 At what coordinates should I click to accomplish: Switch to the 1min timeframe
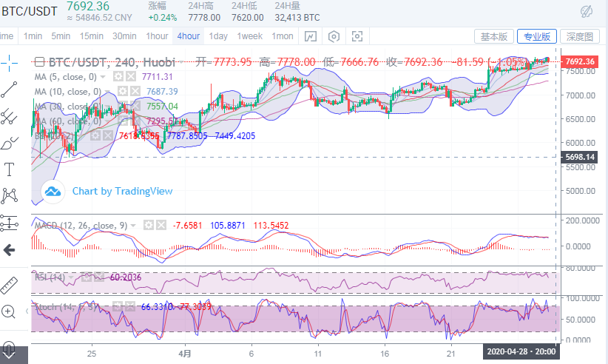coord(33,36)
